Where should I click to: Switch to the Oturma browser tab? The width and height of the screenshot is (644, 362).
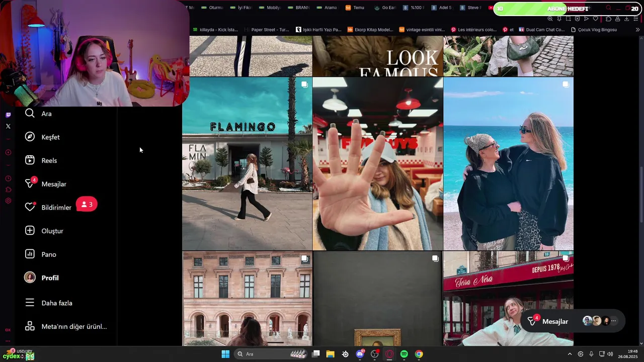coord(212,8)
